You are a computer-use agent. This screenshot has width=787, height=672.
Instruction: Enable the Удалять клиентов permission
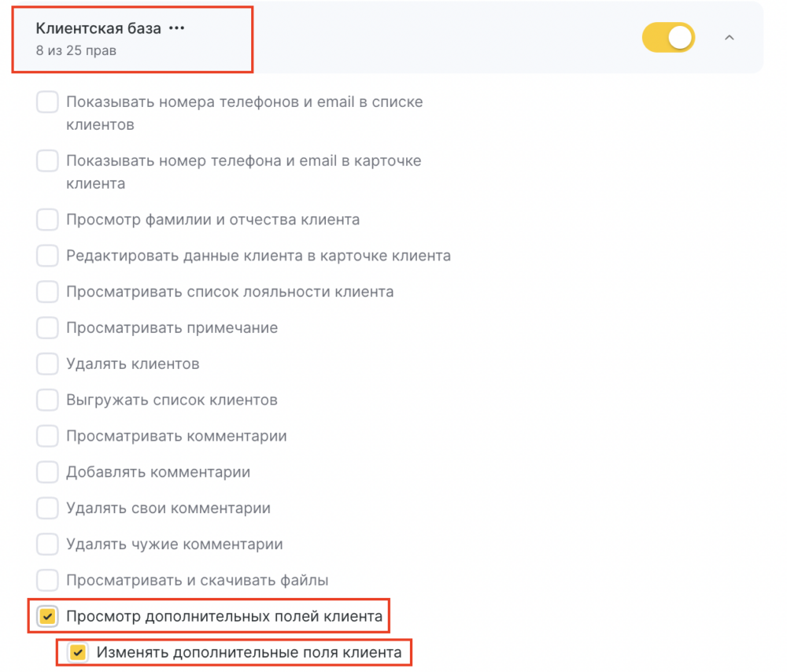(x=47, y=364)
